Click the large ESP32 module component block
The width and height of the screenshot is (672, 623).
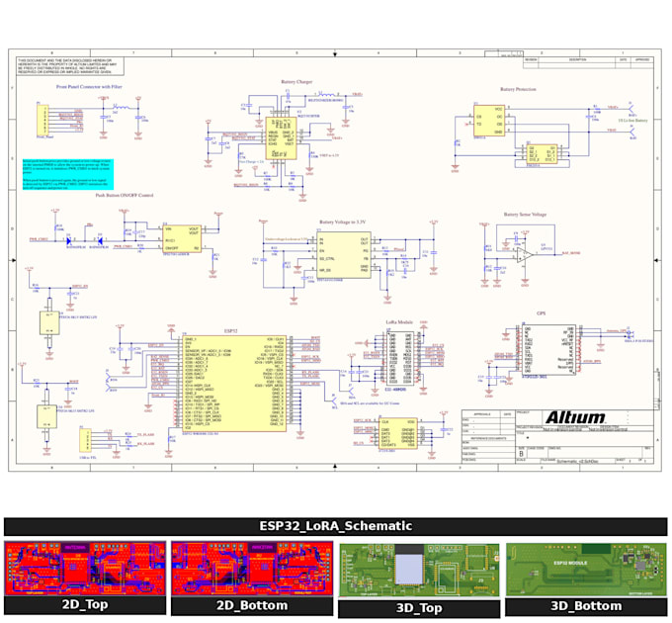(x=234, y=384)
